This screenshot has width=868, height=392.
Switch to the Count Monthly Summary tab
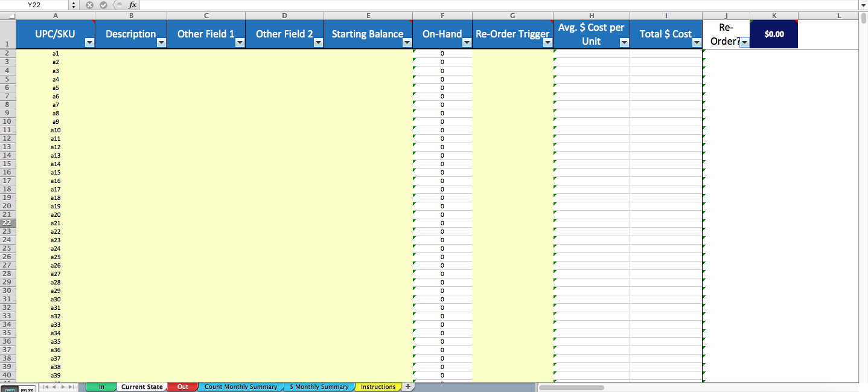tap(240, 387)
